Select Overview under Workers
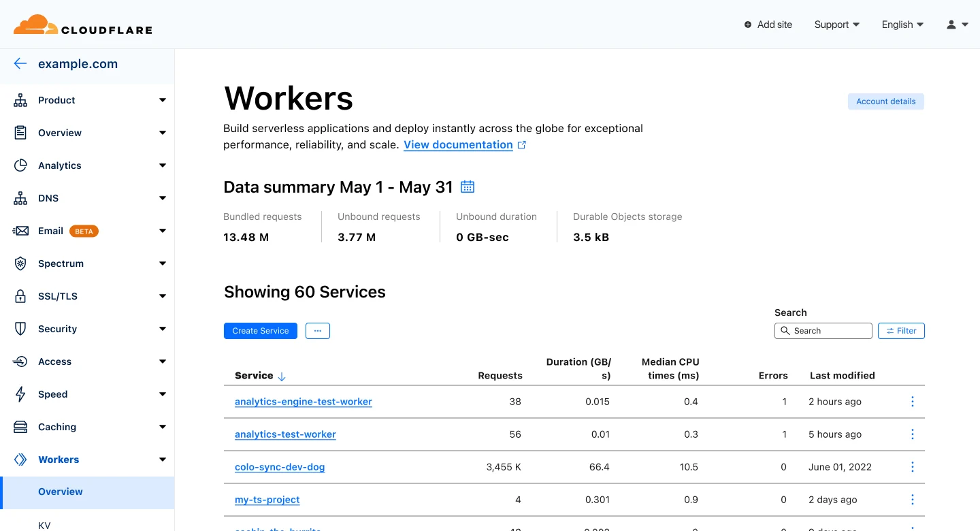This screenshot has height=531, width=980. point(87,492)
